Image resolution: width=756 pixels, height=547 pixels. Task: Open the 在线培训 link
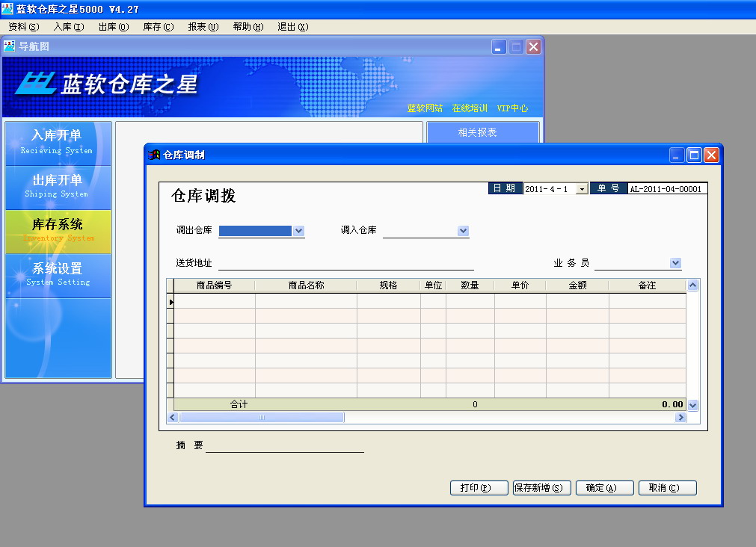coord(470,108)
